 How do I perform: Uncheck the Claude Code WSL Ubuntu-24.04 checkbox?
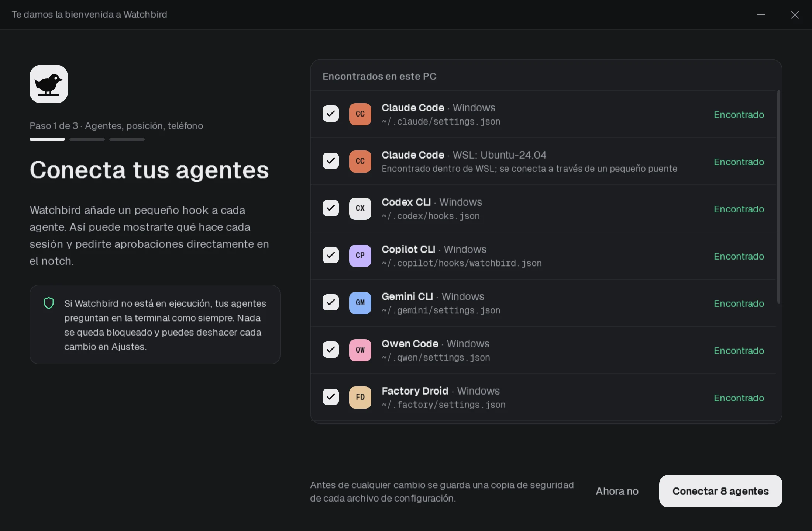(331, 161)
